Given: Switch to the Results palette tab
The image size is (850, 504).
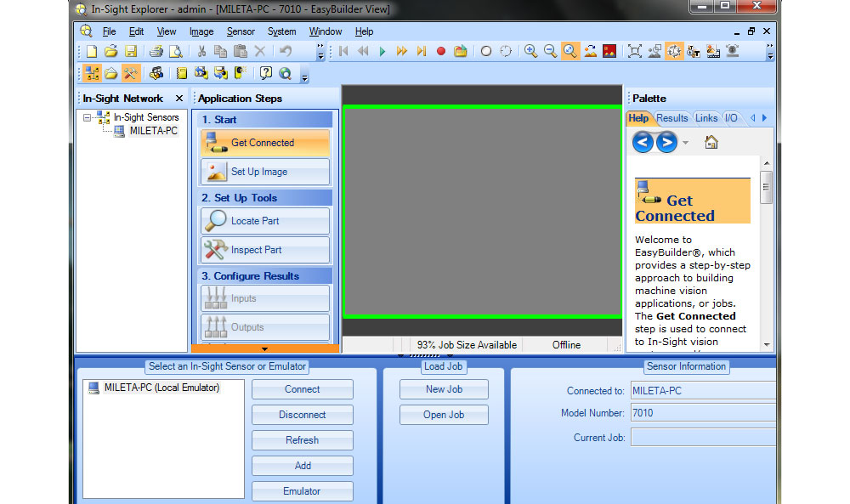Looking at the screenshot, I should [671, 118].
